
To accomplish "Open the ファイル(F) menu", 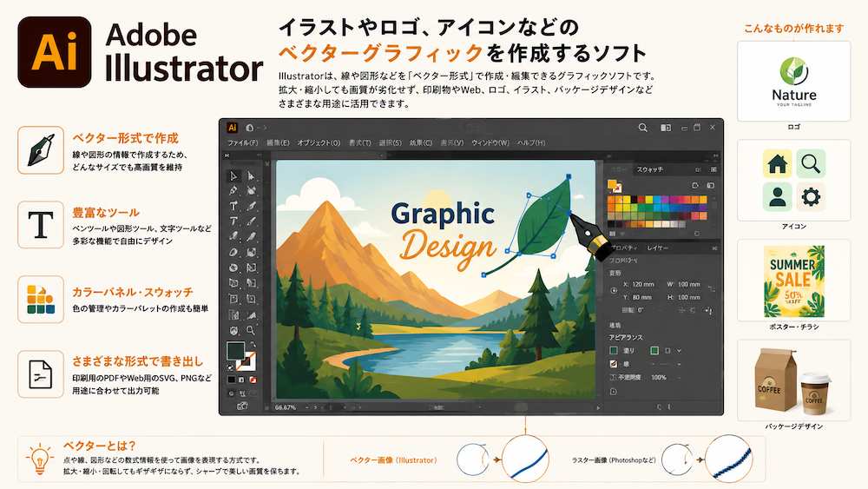I will click(x=242, y=143).
